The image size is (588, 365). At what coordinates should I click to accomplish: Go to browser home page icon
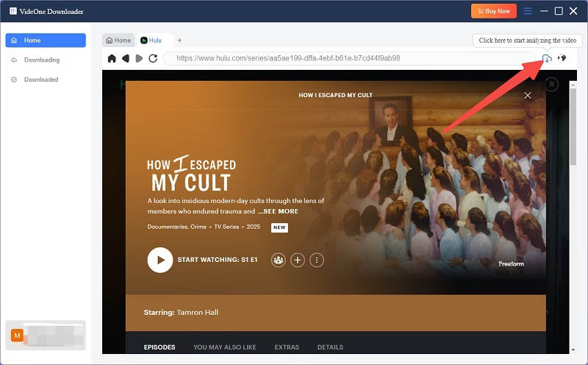112,58
